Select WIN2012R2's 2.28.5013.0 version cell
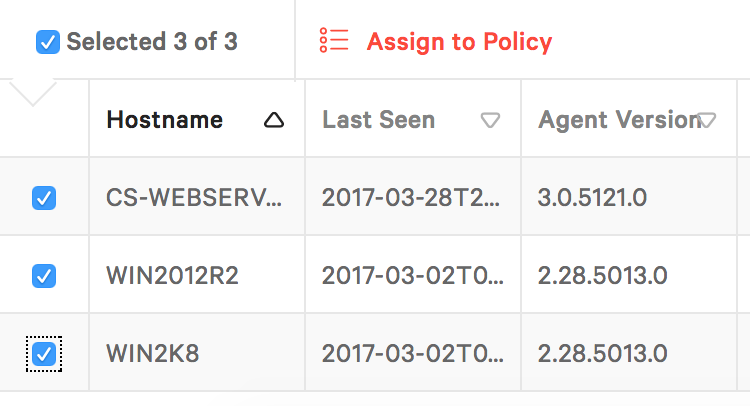The width and height of the screenshot is (750, 406). 629,274
